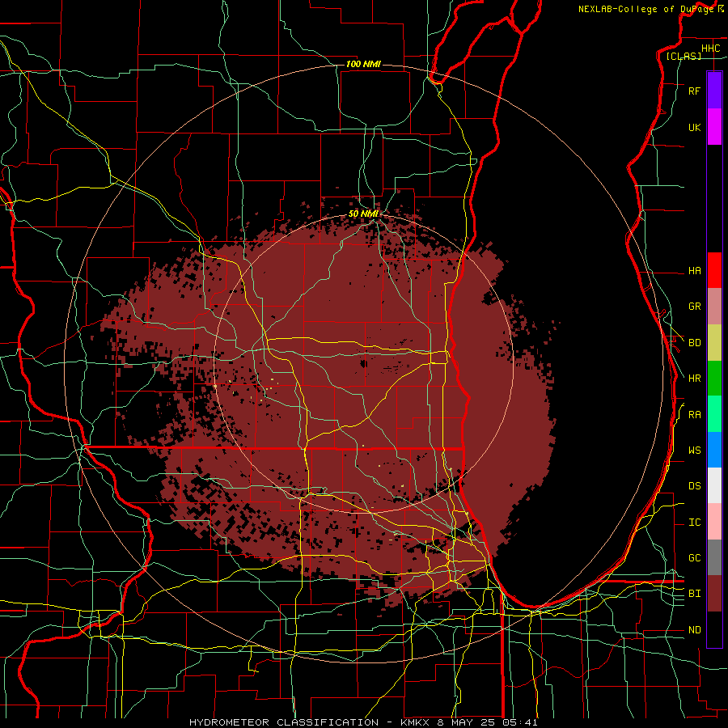
Task: Click the RA legend label
Action: coord(694,415)
